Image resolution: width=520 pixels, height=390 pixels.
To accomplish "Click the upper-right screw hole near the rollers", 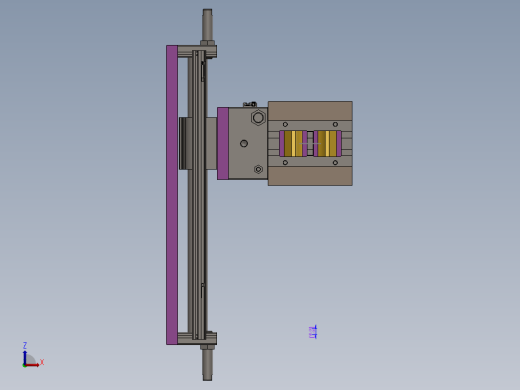I will pyautogui.click(x=335, y=124).
